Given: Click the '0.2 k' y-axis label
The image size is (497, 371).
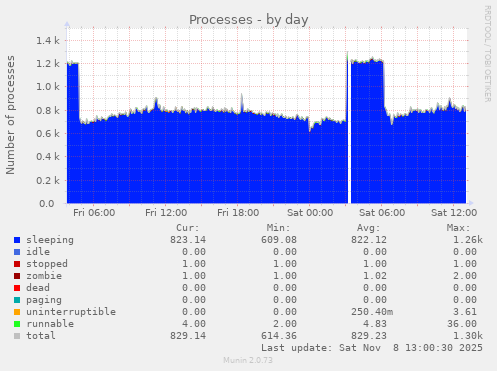Looking at the screenshot, I should pos(48,180).
